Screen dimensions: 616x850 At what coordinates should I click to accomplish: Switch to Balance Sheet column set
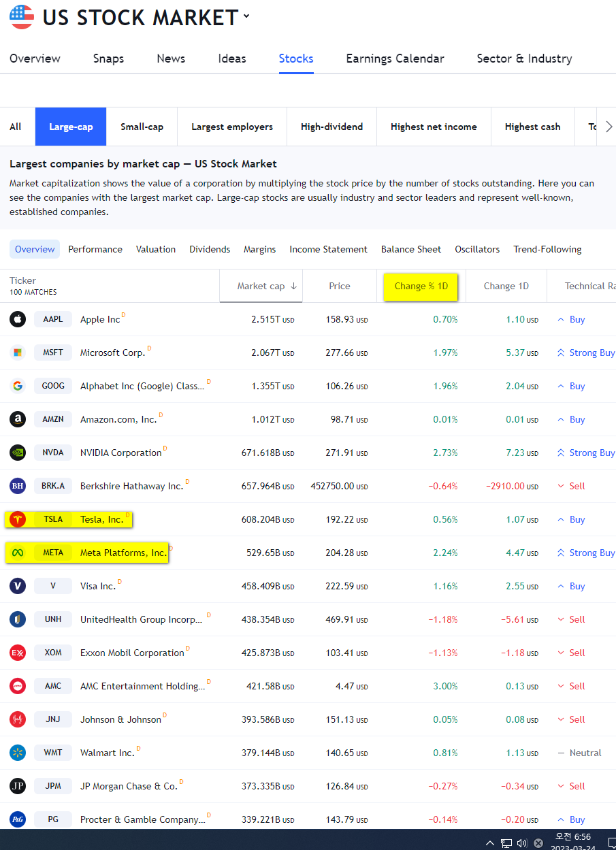(411, 249)
